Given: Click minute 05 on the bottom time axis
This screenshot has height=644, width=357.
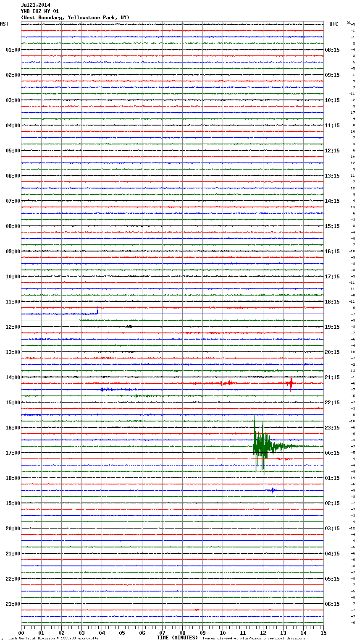Looking at the screenshot, I should click(122, 633).
